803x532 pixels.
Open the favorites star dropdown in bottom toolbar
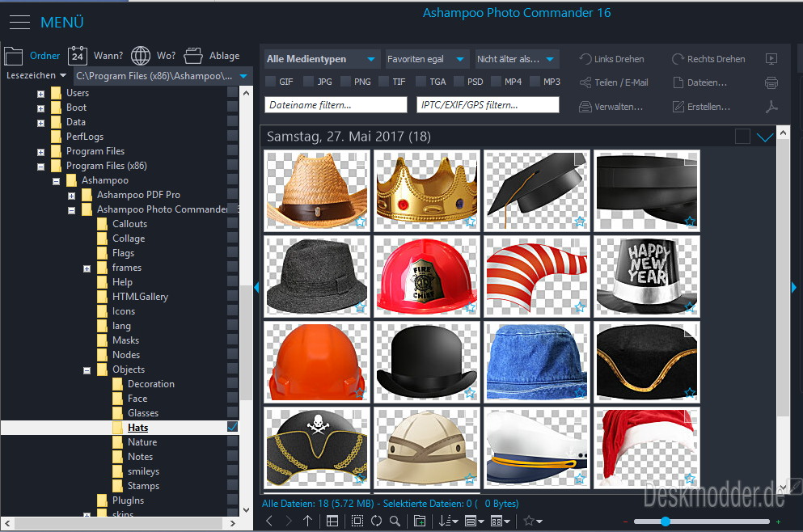pyautogui.click(x=533, y=521)
